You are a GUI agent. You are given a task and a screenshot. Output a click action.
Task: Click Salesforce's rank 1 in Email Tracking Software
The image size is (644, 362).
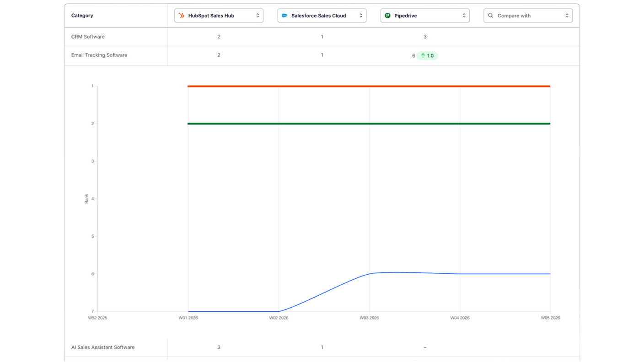[322, 55]
